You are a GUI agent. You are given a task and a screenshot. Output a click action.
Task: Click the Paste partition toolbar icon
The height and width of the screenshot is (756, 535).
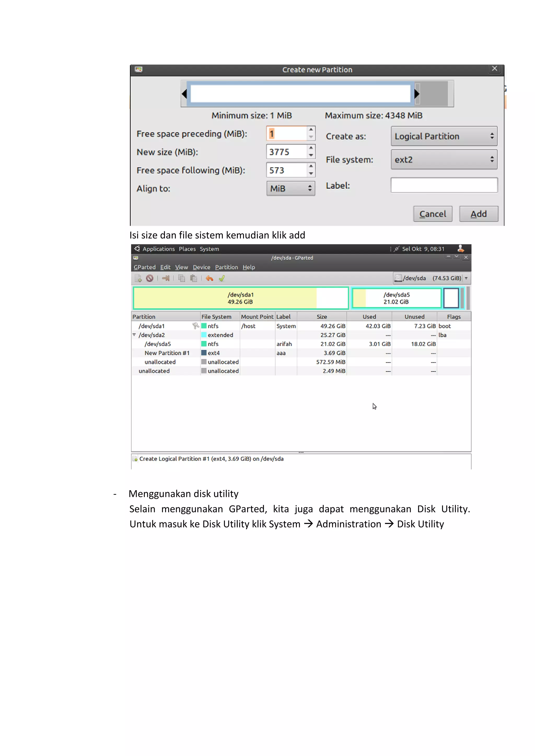[x=194, y=278]
